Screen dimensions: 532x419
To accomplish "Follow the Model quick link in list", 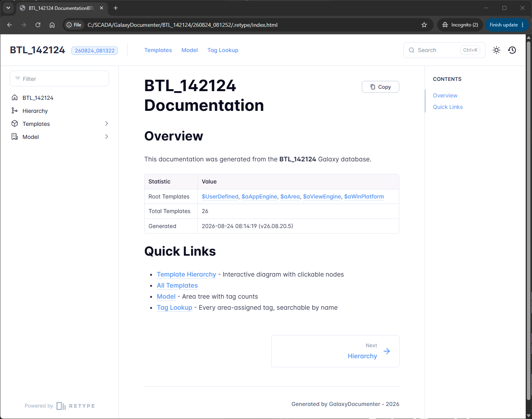I will click(166, 296).
